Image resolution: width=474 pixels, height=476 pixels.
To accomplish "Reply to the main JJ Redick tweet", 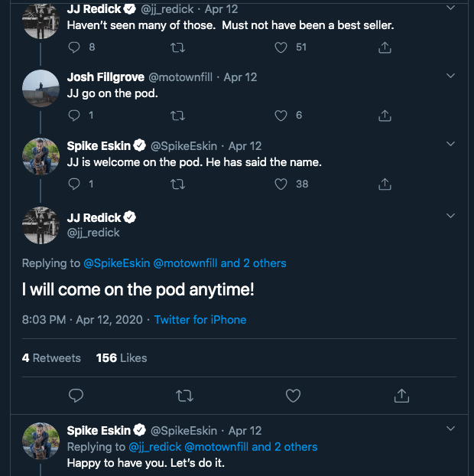I will [76, 396].
